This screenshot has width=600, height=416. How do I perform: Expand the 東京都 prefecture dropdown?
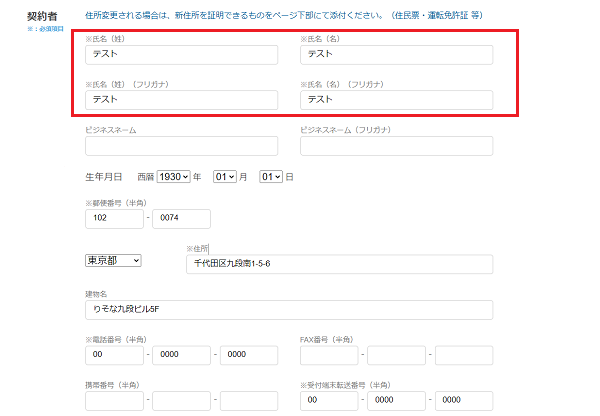coord(113,260)
